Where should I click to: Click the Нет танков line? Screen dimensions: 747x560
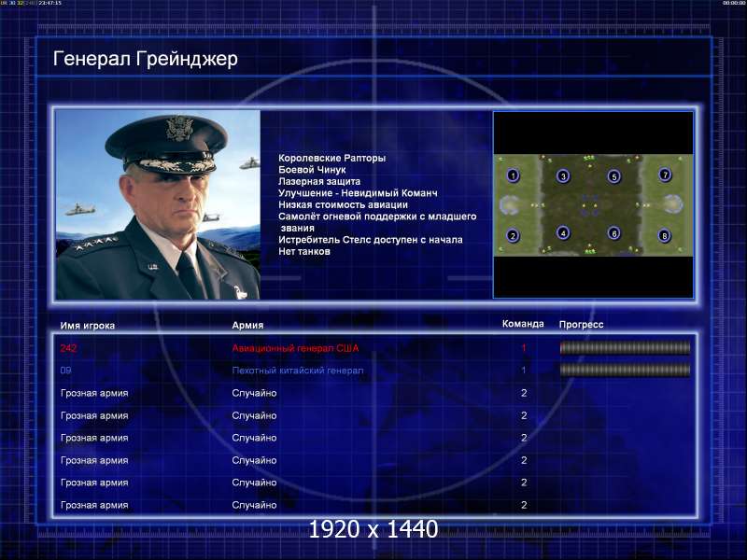[304, 251]
